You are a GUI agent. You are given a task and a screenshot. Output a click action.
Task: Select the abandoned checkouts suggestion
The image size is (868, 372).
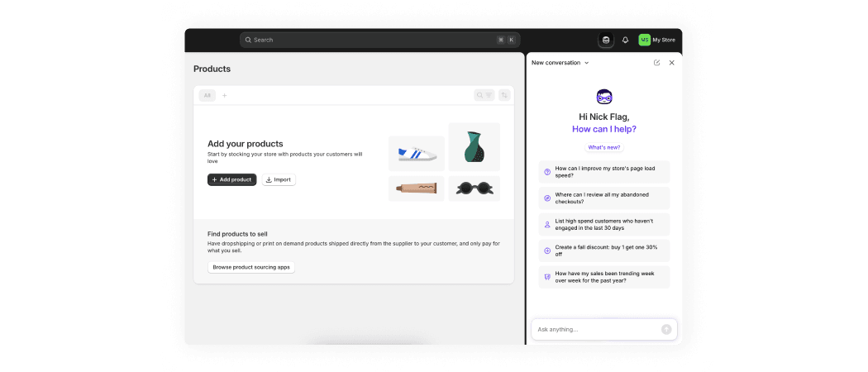[x=604, y=198]
